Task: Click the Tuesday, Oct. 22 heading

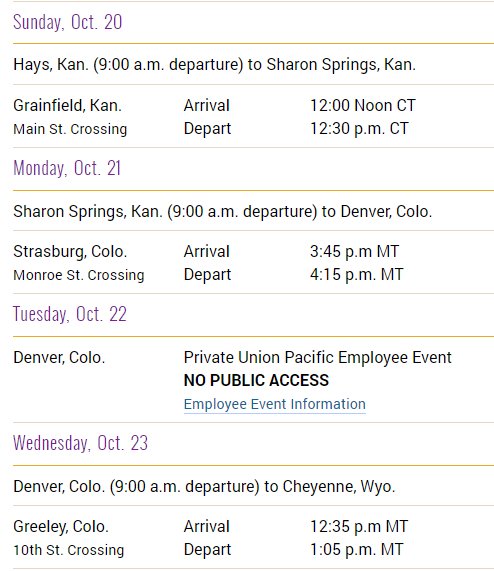Action: (70, 314)
